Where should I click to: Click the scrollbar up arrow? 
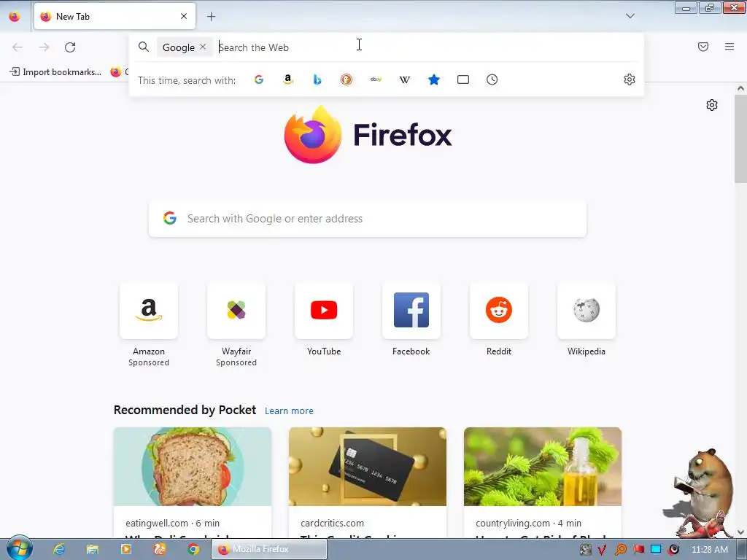coord(740,88)
